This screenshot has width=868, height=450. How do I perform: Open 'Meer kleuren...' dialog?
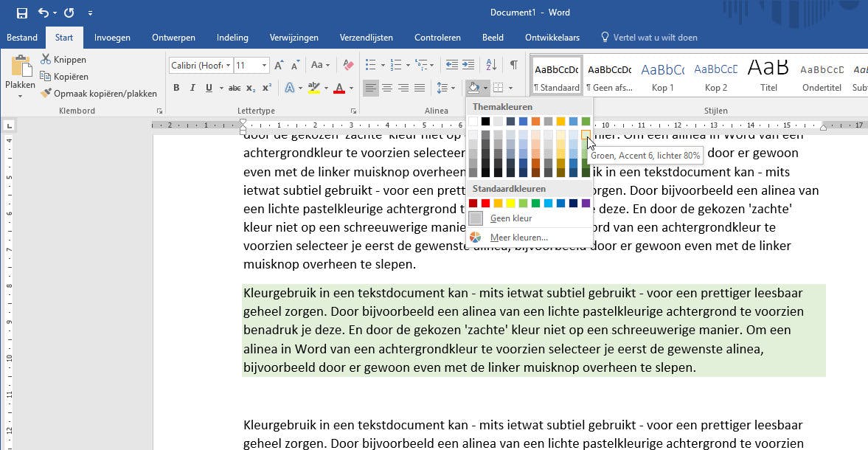pyautogui.click(x=518, y=238)
